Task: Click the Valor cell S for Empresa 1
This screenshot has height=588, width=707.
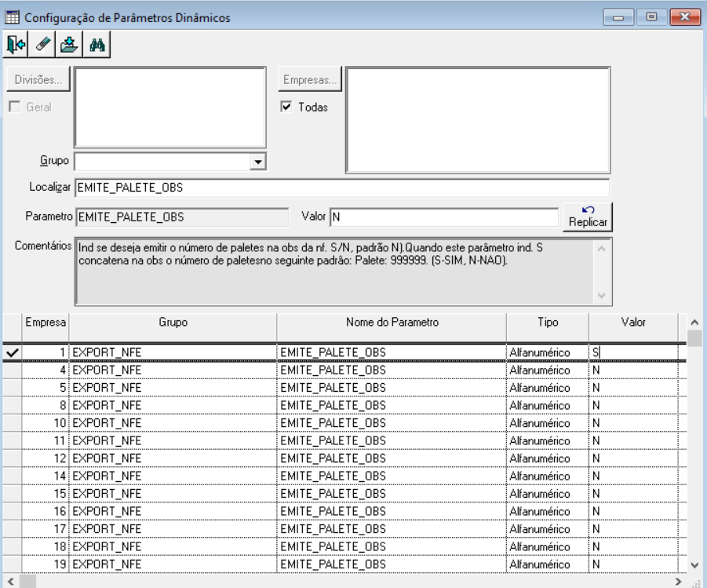Action: pyautogui.click(x=633, y=352)
